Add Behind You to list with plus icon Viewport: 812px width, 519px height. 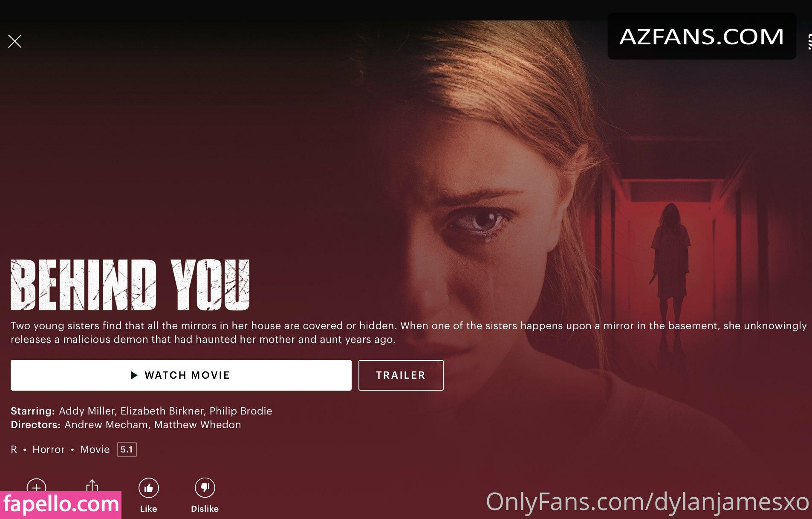click(37, 486)
